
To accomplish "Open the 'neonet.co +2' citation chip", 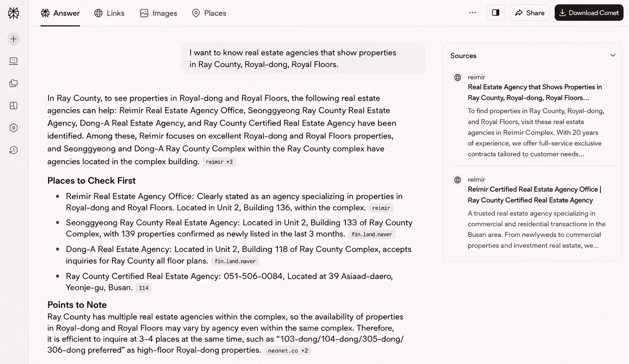I will tap(288, 351).
